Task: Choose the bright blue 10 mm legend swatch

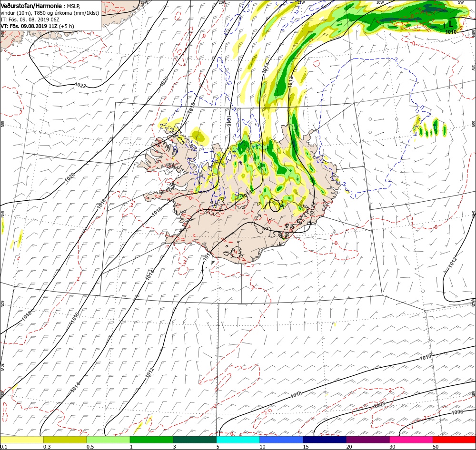Action: [281, 440]
